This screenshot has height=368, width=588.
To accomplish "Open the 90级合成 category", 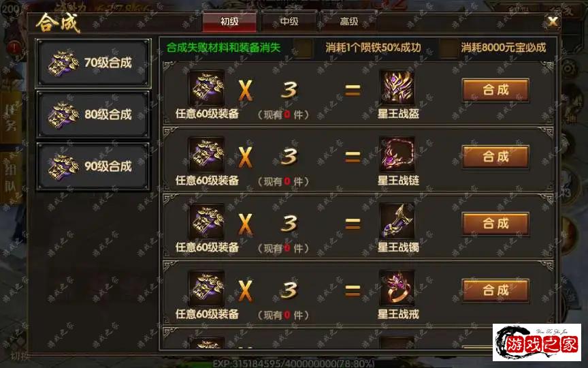I will (x=93, y=166).
